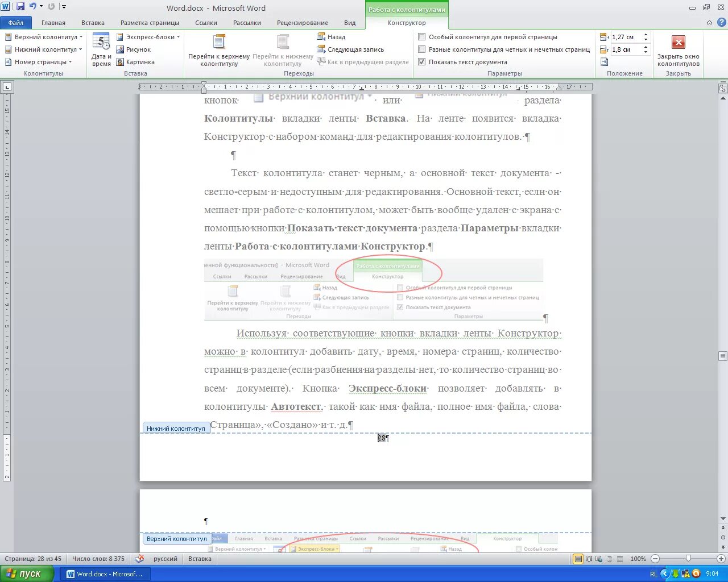Switch to the Рецензирование tab

303,23
